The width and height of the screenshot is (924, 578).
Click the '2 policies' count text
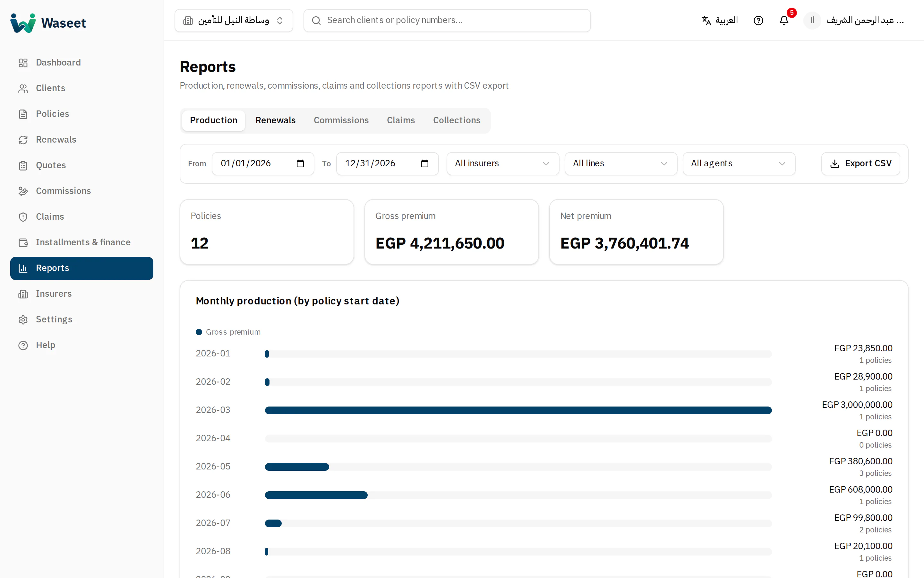tap(876, 530)
